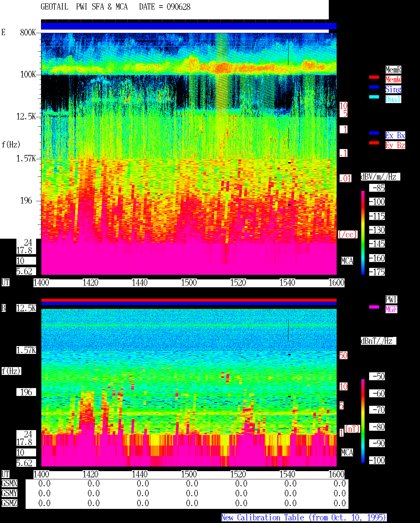Click the "Ey Bz" legend label
This screenshot has width=420, height=523.
pyautogui.click(x=395, y=145)
